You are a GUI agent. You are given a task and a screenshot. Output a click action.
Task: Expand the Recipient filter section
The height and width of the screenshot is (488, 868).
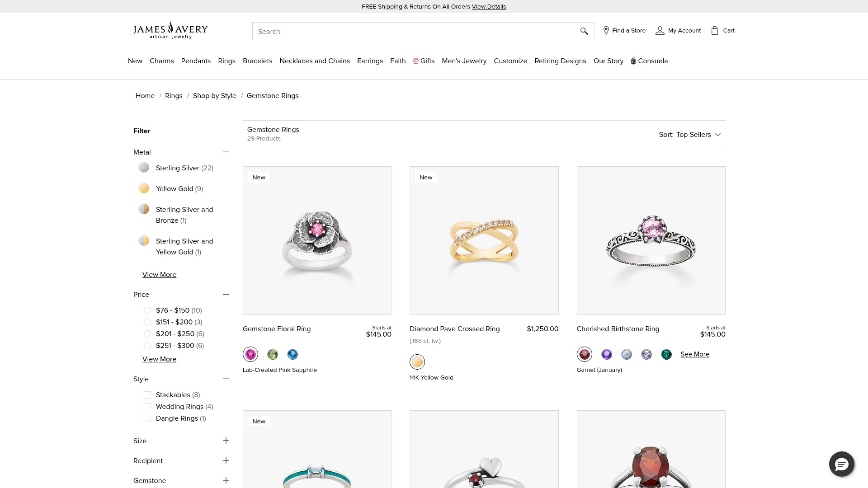(x=226, y=461)
